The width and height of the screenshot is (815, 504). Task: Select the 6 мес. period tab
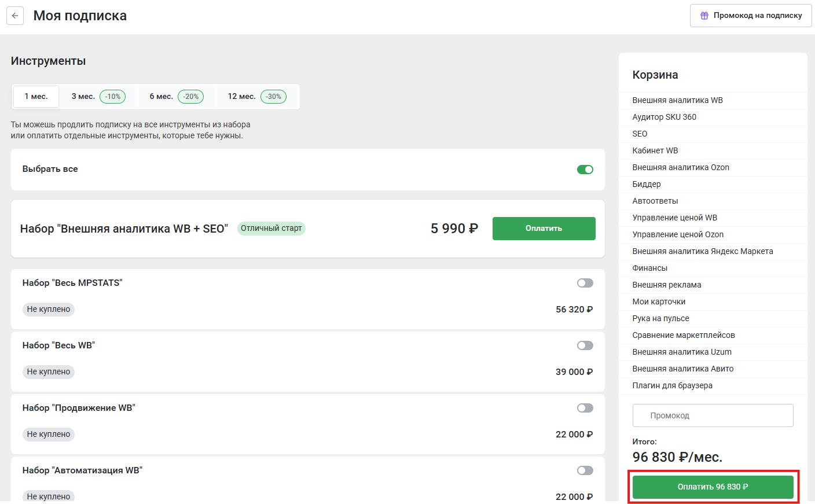(177, 97)
